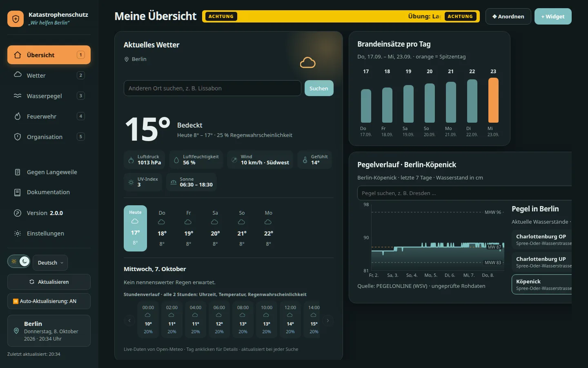The height and width of the screenshot is (368, 588).
Task: Click the Sonne sunrise icon
Action: [174, 182]
